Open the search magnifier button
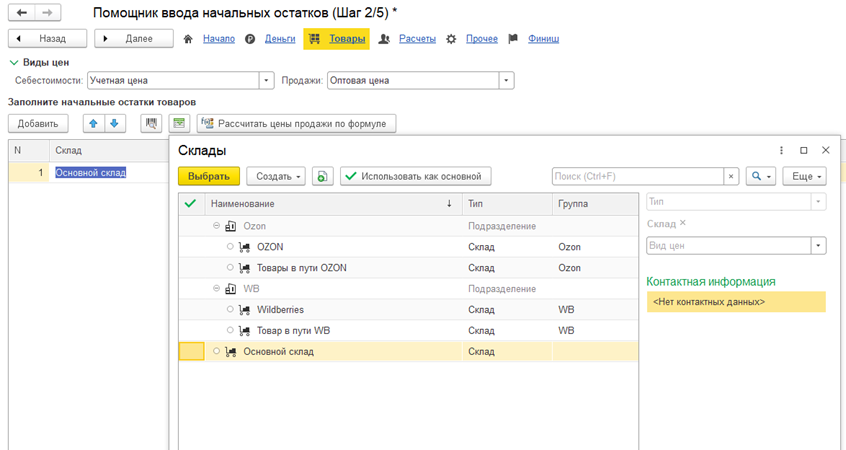846x450 pixels. tap(761, 176)
